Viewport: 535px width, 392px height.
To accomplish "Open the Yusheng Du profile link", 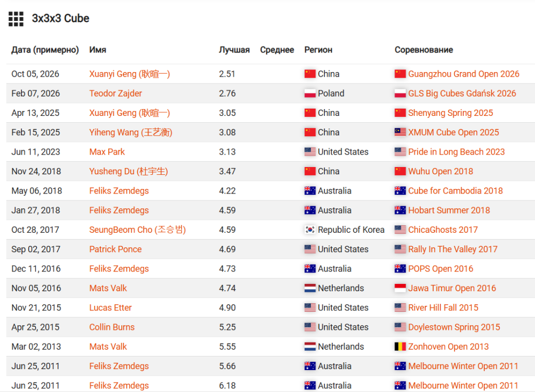I will [x=129, y=171].
